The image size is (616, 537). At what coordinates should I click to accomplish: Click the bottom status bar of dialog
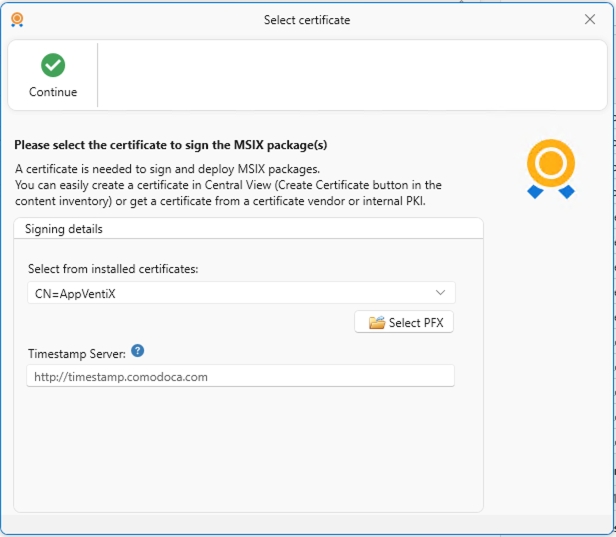point(308,525)
